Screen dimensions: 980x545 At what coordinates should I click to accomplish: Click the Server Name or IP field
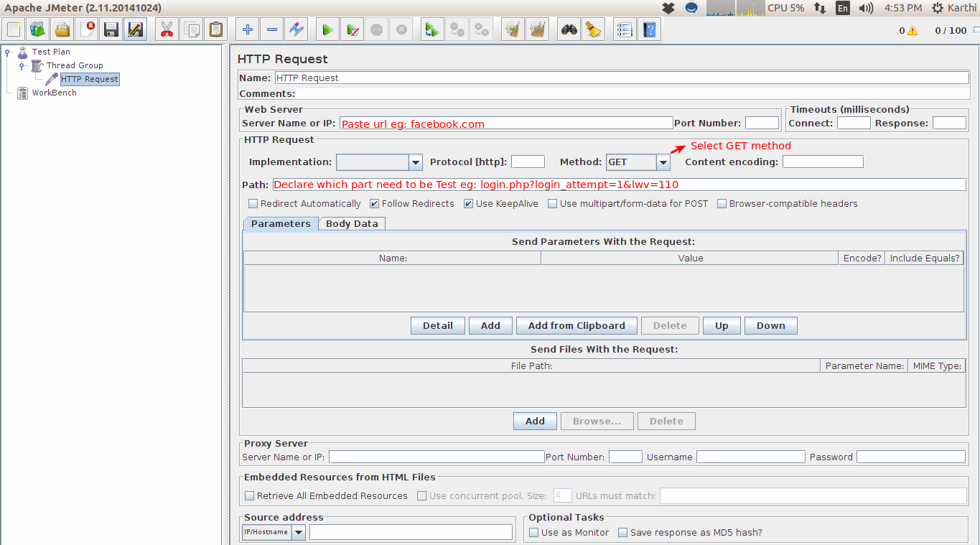(505, 124)
